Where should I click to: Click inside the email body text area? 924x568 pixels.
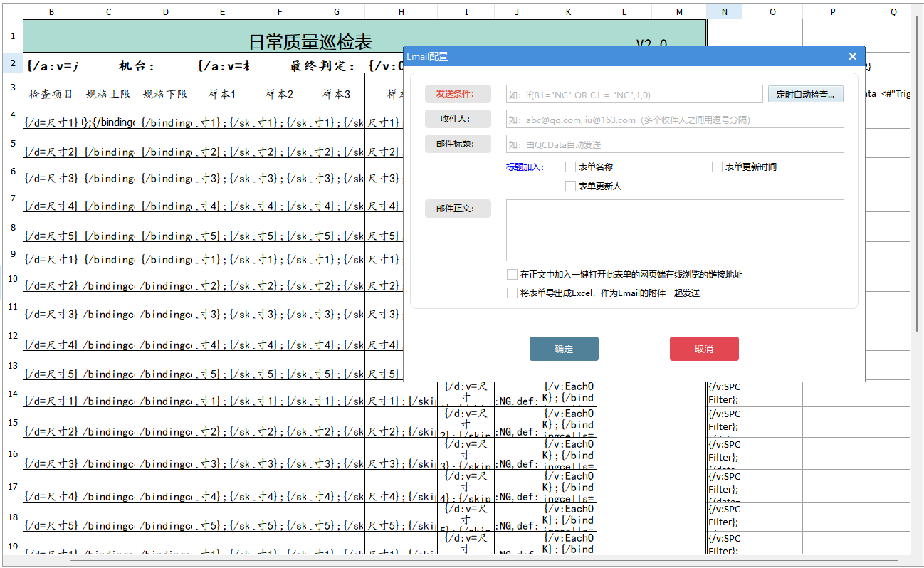[675, 230]
